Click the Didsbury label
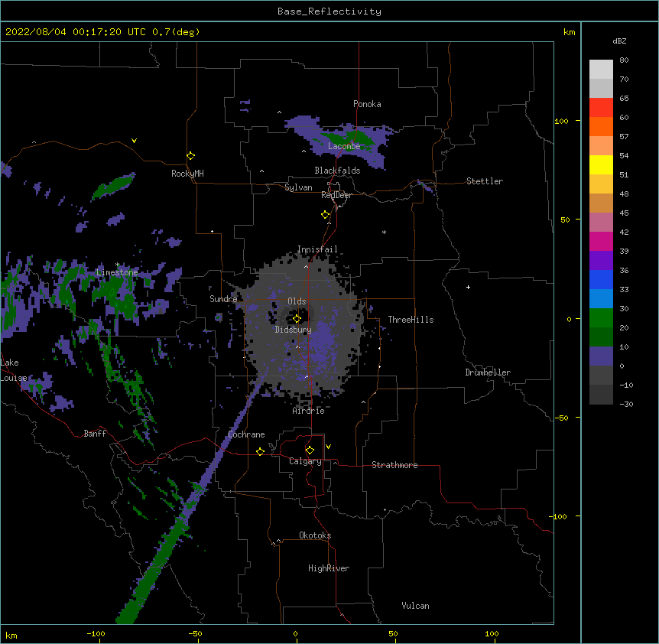This screenshot has height=644, width=659. pos(294,330)
